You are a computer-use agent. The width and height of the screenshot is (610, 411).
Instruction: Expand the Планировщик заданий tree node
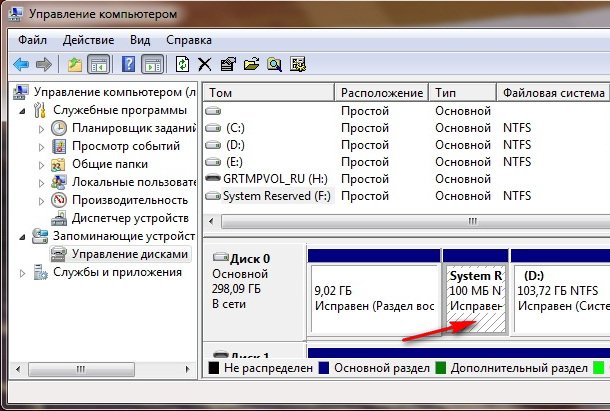pos(42,129)
